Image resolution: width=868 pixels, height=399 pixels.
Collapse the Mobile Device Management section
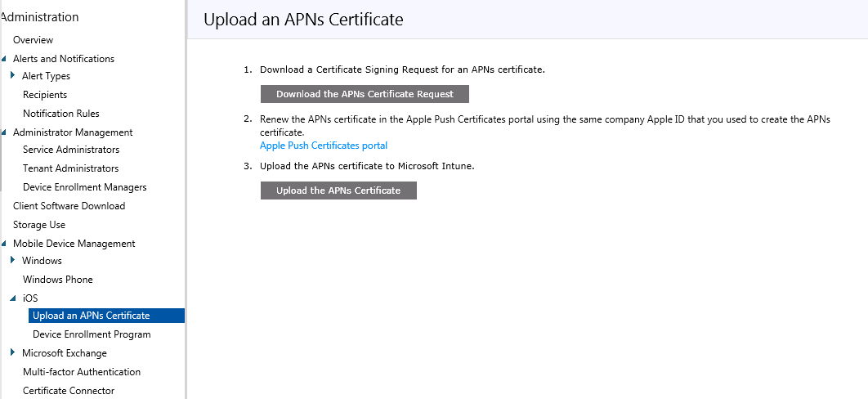point(4,244)
